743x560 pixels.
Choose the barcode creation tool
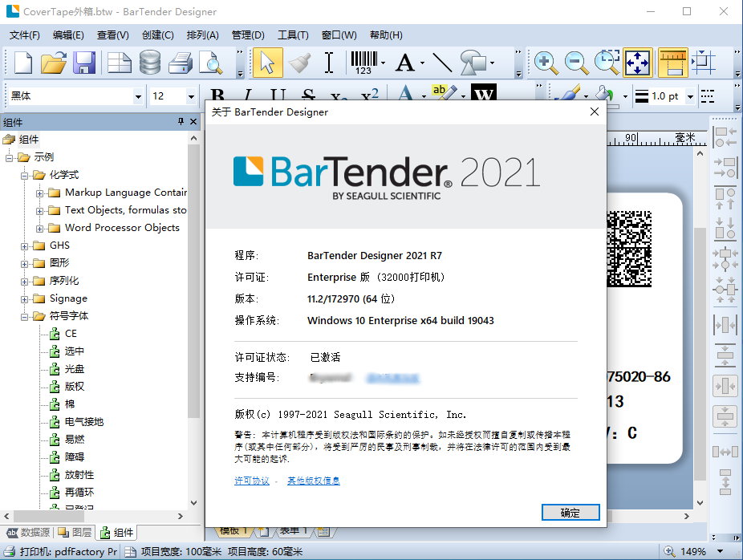pyautogui.click(x=364, y=63)
